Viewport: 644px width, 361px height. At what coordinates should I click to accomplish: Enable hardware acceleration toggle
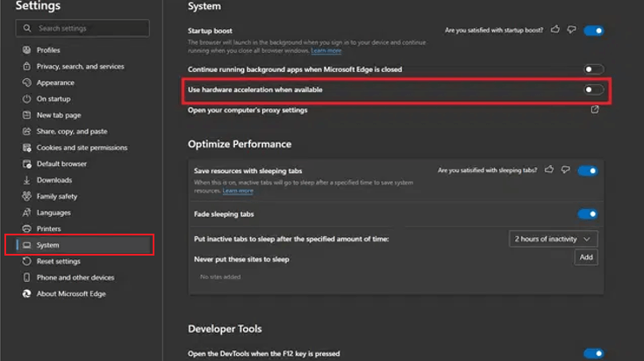click(x=594, y=90)
